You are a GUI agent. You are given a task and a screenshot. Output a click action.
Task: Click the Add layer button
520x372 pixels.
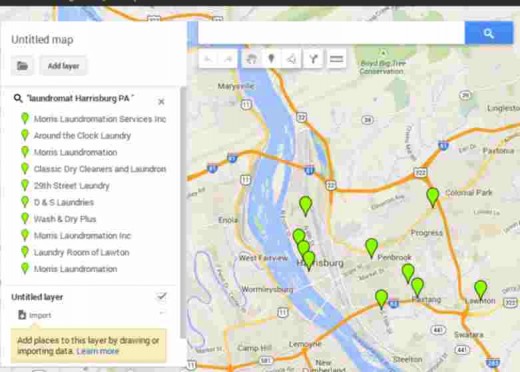pos(63,66)
